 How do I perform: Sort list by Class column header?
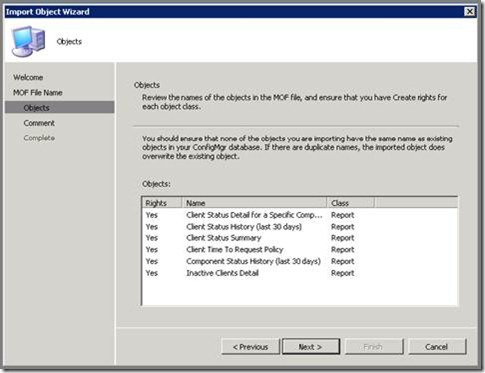[x=351, y=203]
